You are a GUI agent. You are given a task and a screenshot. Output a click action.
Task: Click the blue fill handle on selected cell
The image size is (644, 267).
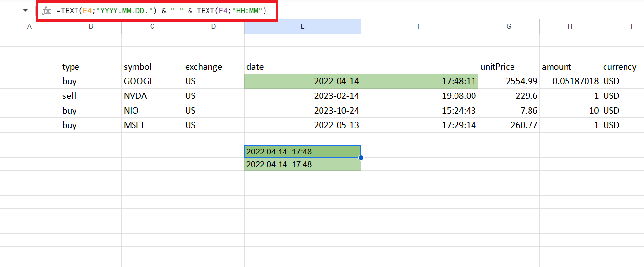(x=361, y=158)
